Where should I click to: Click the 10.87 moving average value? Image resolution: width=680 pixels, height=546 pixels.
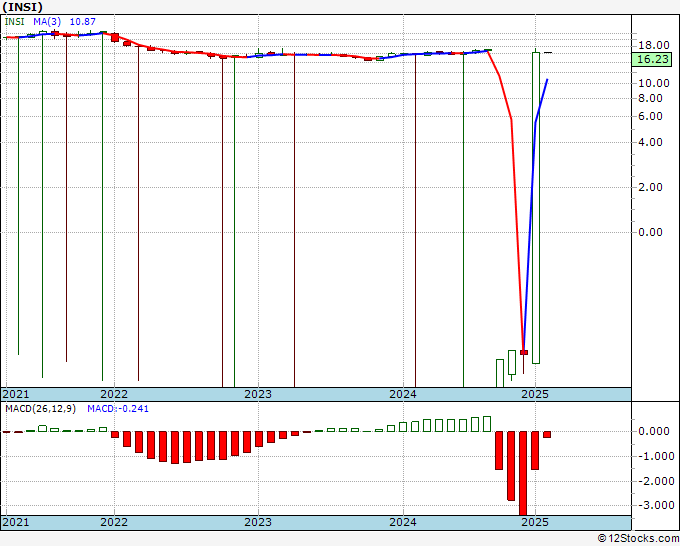pos(82,22)
